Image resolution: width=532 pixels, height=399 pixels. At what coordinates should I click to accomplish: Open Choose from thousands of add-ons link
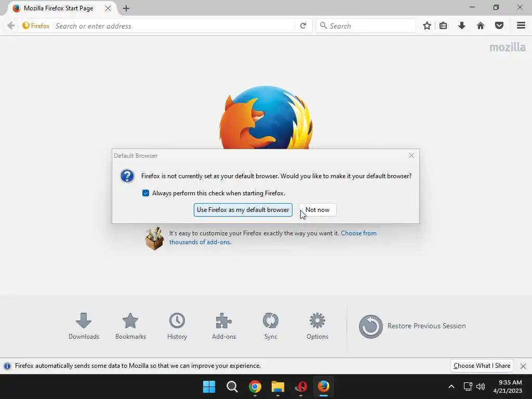pyautogui.click(x=273, y=237)
